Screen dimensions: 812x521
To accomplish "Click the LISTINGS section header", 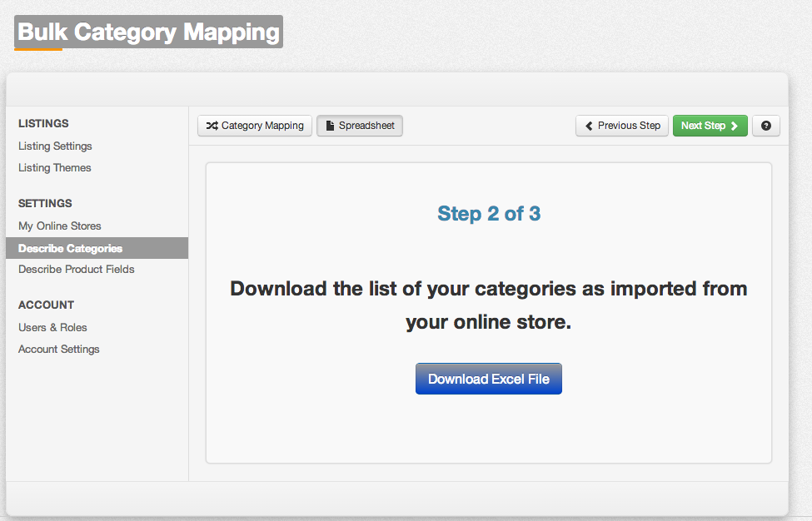I will tap(43, 124).
